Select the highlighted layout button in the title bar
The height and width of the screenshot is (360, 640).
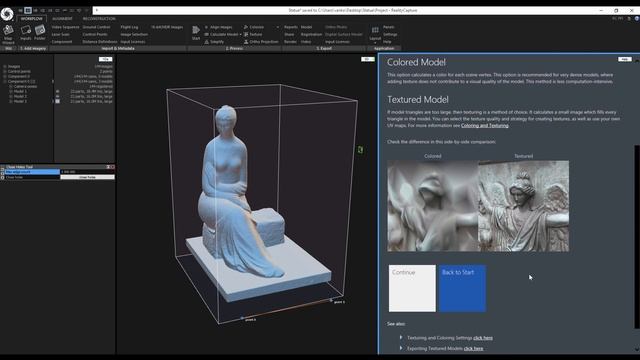(28, 10)
